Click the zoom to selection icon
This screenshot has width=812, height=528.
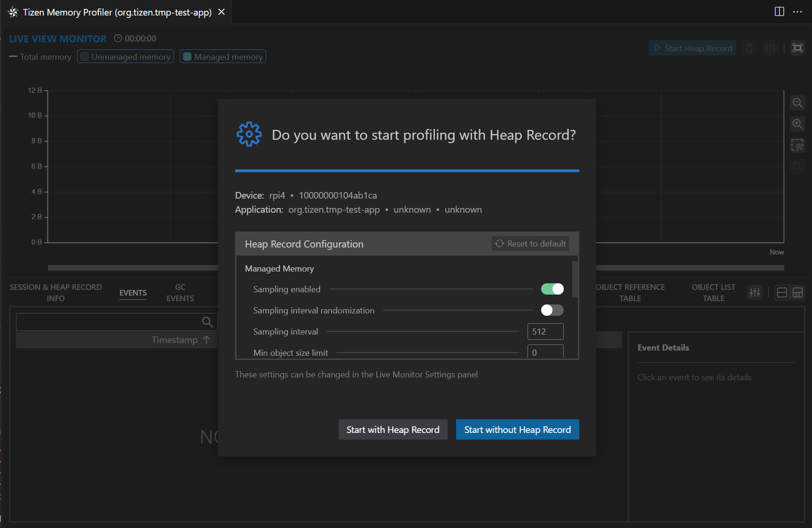pos(797,145)
